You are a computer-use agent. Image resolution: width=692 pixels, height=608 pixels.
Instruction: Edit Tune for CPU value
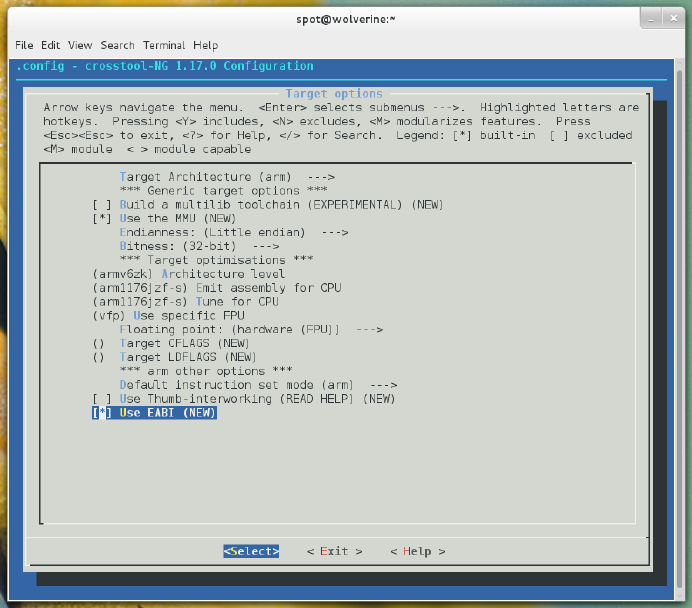point(185,302)
